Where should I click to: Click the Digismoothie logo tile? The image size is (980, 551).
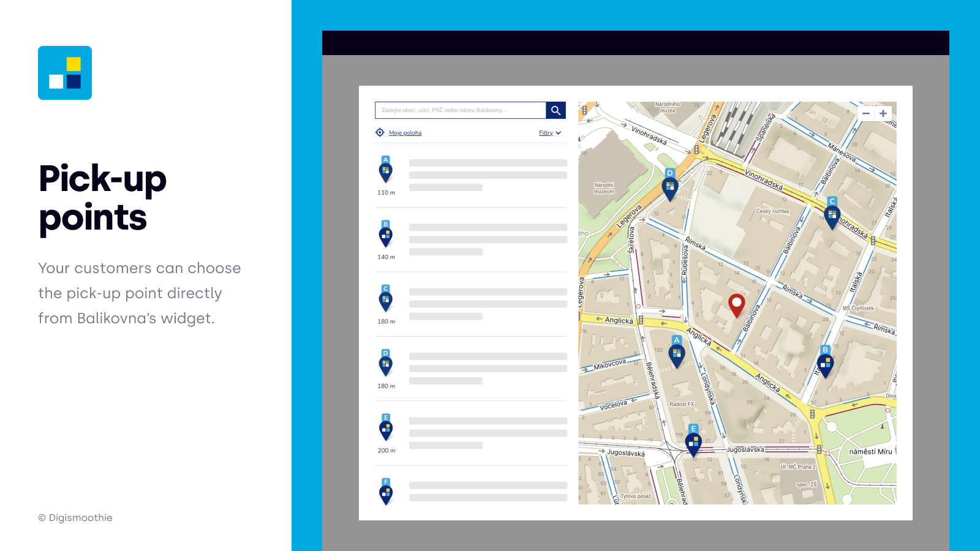(x=64, y=73)
